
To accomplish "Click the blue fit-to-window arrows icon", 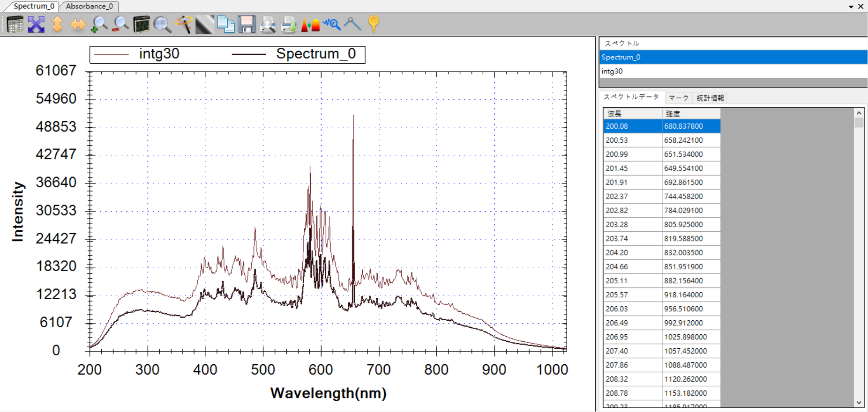I will (36, 24).
